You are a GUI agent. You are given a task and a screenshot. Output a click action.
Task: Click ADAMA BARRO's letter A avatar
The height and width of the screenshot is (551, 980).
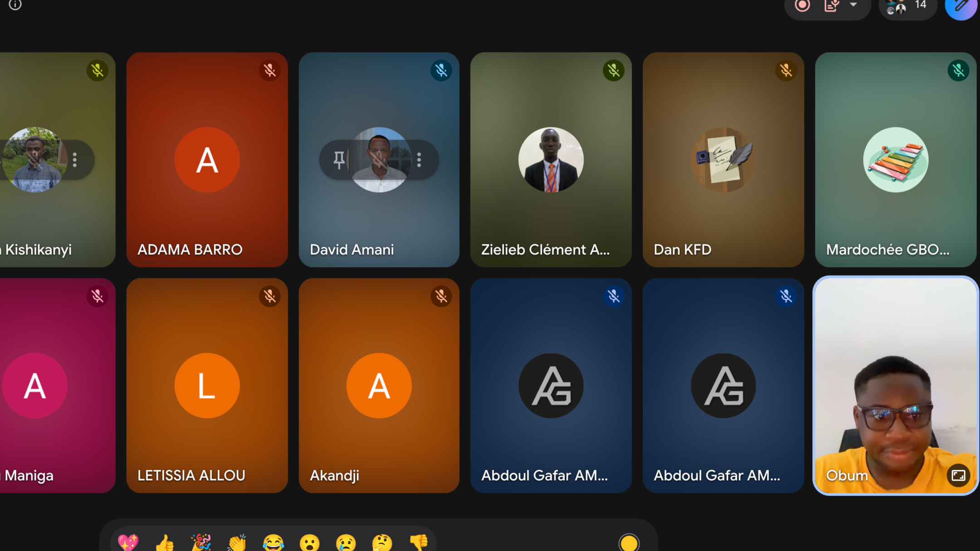point(207,160)
